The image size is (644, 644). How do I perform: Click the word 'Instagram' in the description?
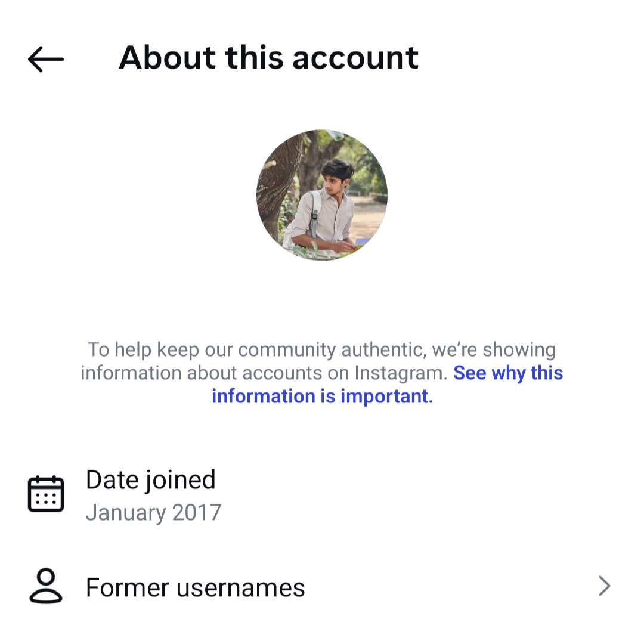[x=400, y=373]
